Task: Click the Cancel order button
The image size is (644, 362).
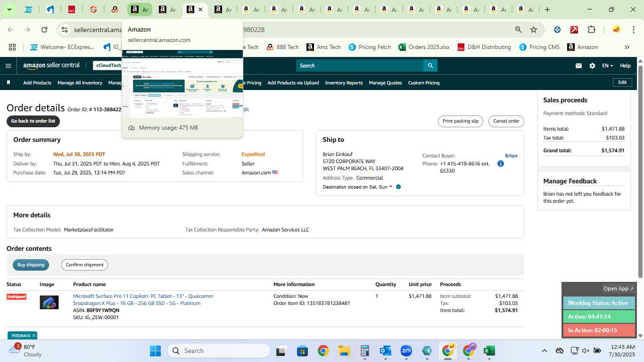Action: pyautogui.click(x=506, y=121)
